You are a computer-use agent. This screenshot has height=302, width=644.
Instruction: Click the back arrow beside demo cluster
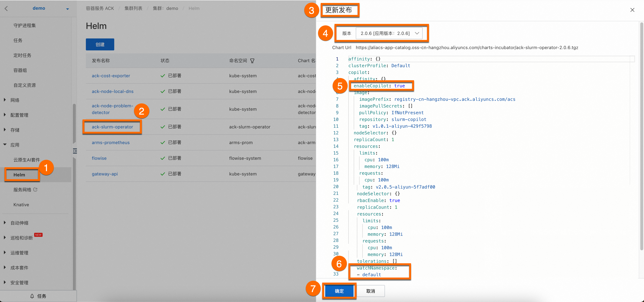[6, 9]
